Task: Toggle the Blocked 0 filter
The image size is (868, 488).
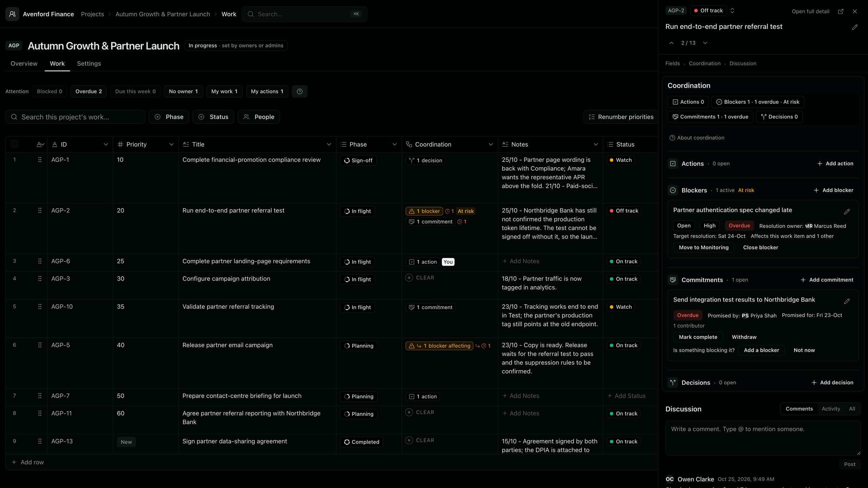Action: [50, 91]
